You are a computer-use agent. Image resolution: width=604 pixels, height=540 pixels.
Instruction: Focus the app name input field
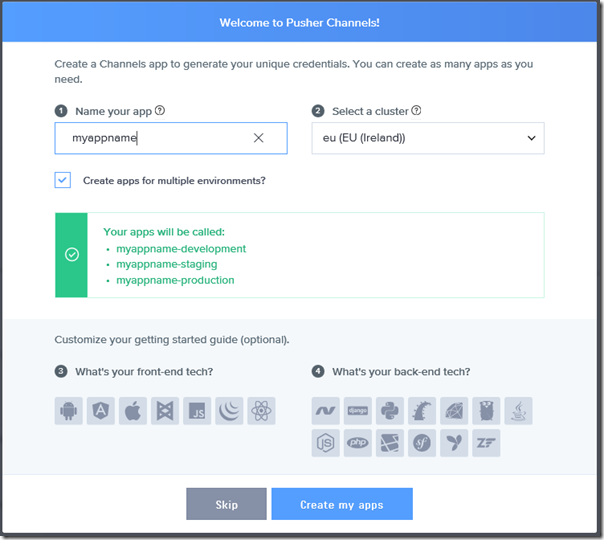coord(171,138)
